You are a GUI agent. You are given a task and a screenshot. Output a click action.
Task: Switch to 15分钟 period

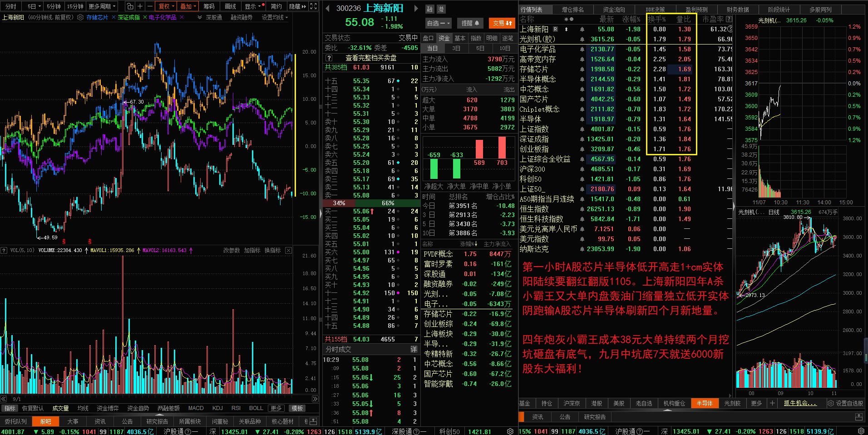pyautogui.click(x=75, y=6)
